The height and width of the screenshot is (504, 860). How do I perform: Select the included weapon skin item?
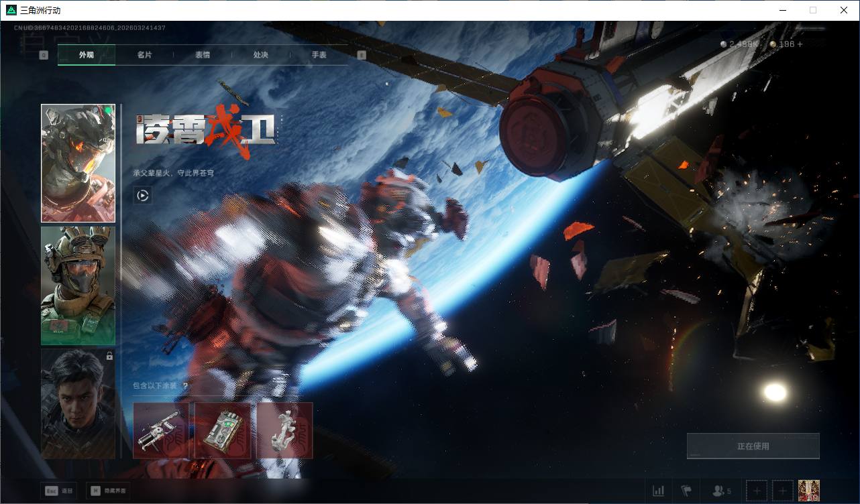(161, 430)
